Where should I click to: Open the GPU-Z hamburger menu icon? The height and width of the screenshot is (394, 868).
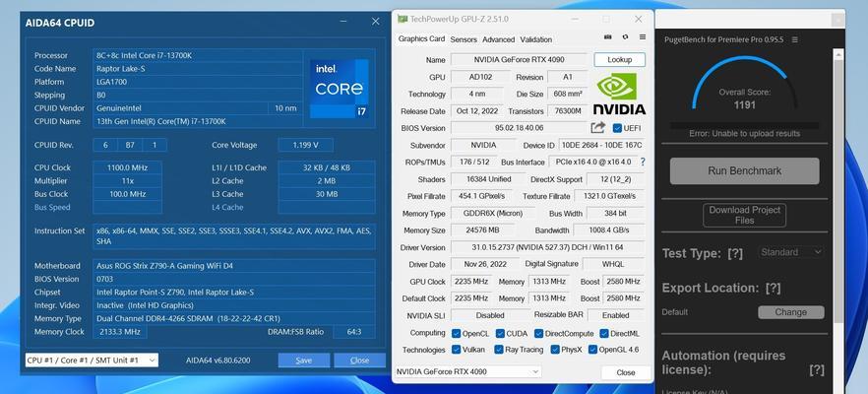click(x=642, y=37)
